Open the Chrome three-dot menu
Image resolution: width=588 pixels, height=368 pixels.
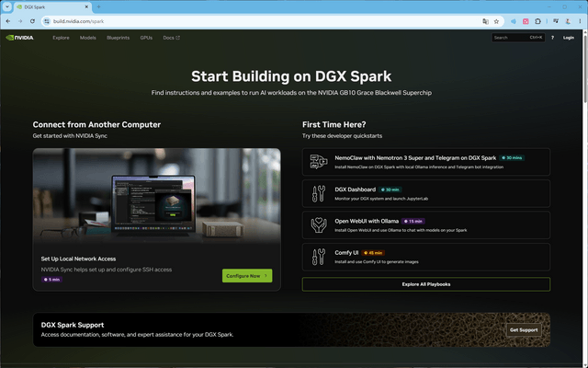point(580,21)
